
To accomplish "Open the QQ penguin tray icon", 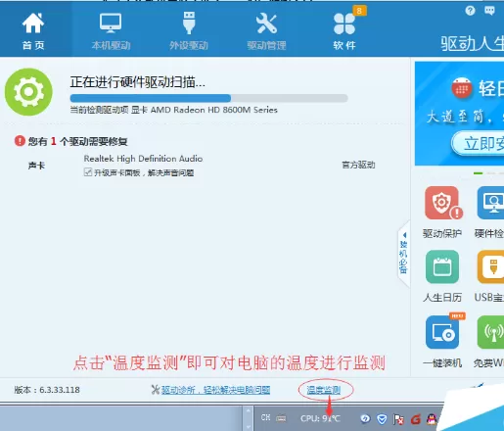I will 432,419.
